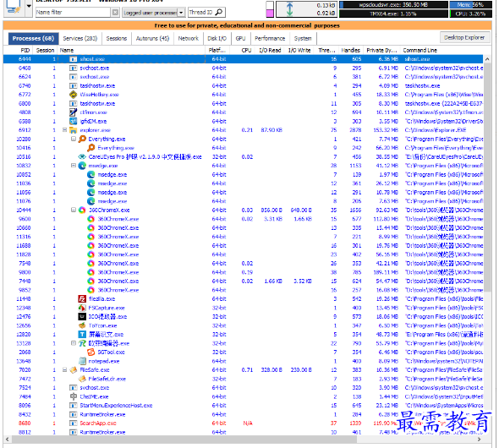Screen dimensions: 499x448
Task: Sort by the CPU column header
Action: coord(246,50)
